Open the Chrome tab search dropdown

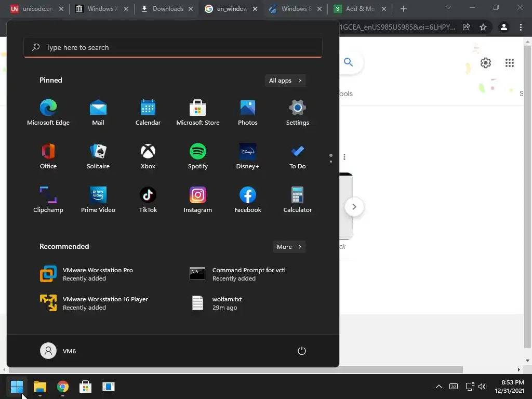tap(448, 7)
